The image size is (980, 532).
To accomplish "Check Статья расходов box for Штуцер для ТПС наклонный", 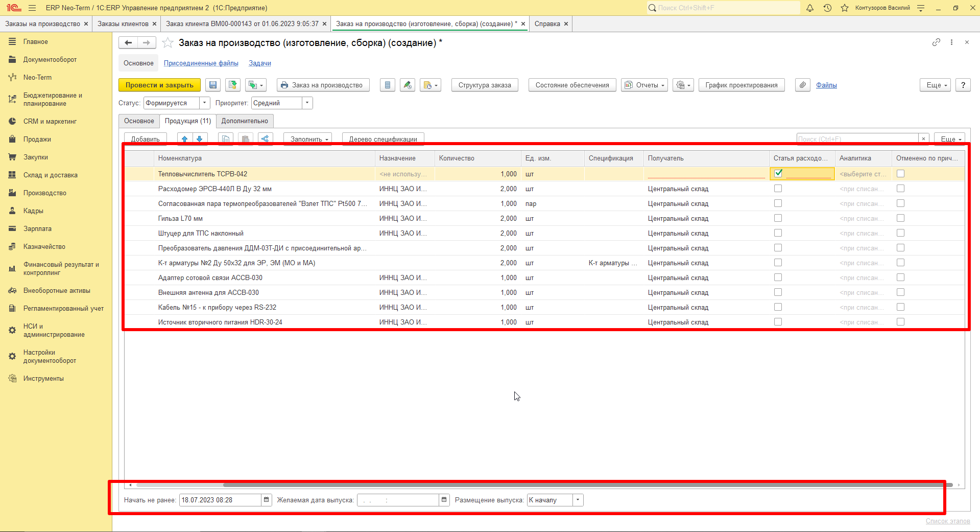I will pyautogui.click(x=778, y=233).
